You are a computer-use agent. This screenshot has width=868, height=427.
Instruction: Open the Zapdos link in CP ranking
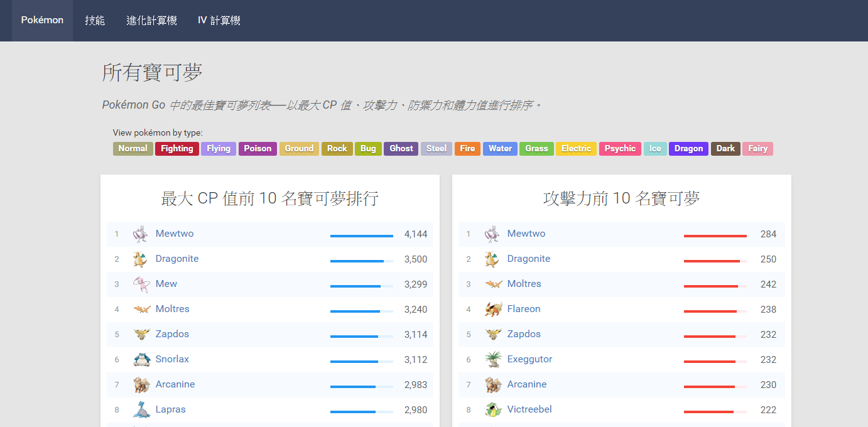(172, 334)
